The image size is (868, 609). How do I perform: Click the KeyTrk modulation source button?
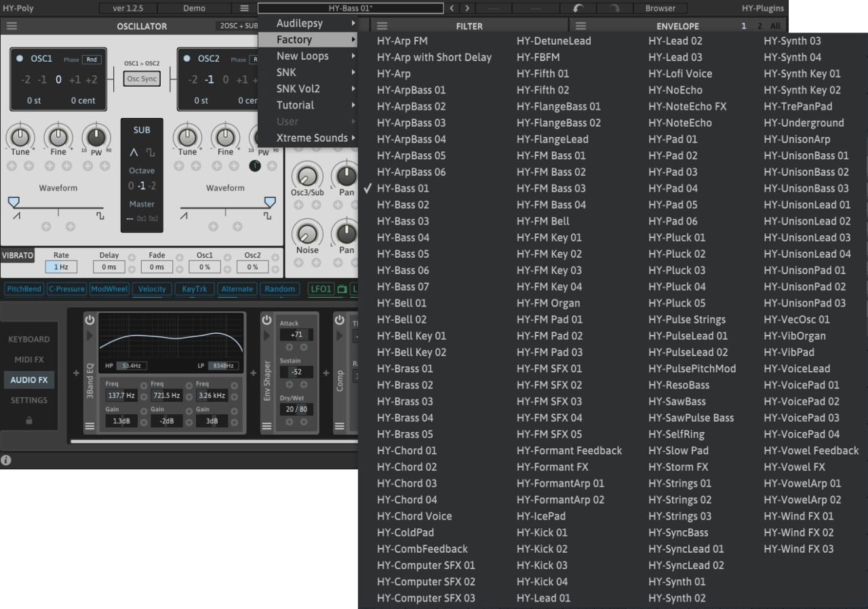[195, 289]
